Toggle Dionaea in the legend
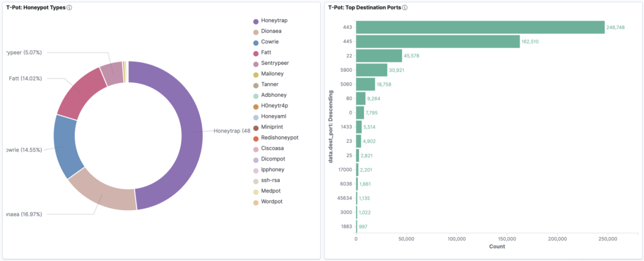 tap(274, 31)
